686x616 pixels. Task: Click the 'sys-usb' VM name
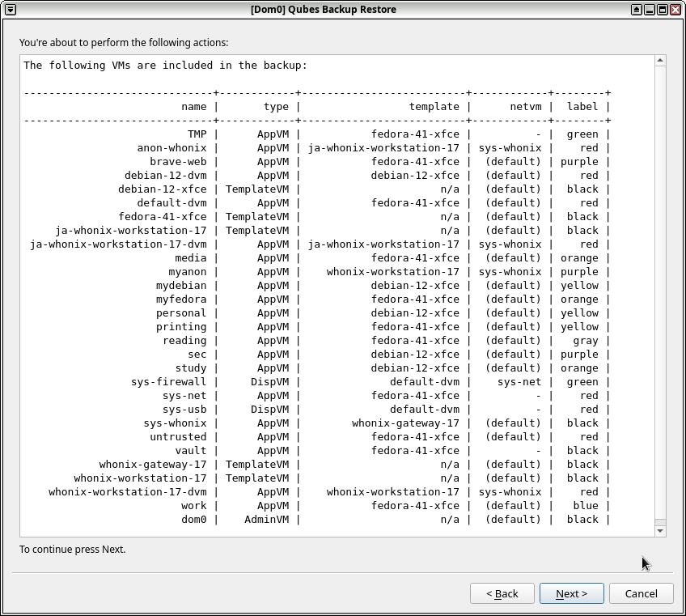click(184, 410)
